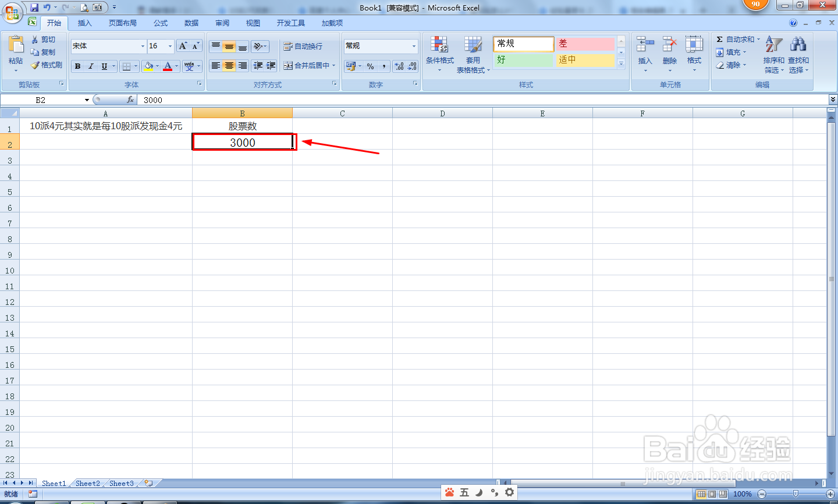The image size is (838, 504).
Task: Click the Office button
Action: coord(12,12)
